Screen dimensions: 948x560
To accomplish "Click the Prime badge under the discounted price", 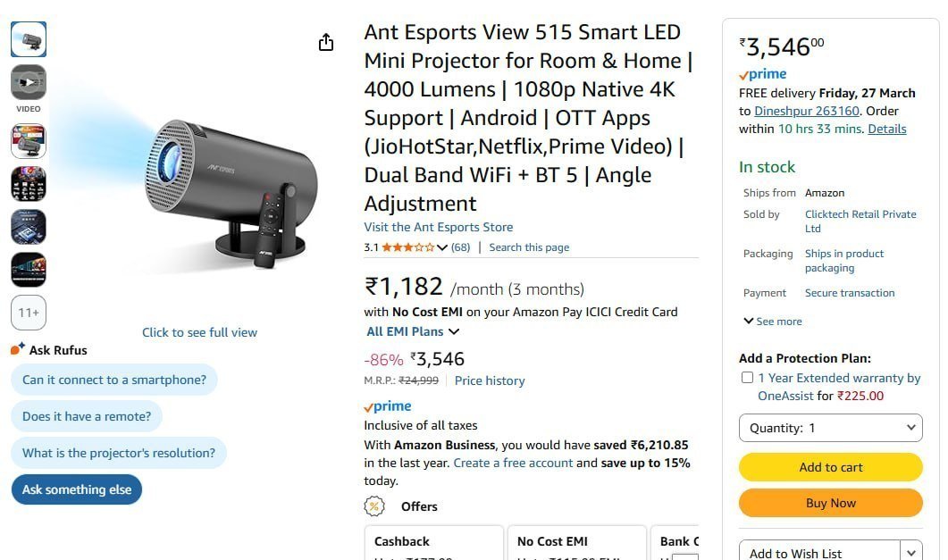I will [x=387, y=405].
